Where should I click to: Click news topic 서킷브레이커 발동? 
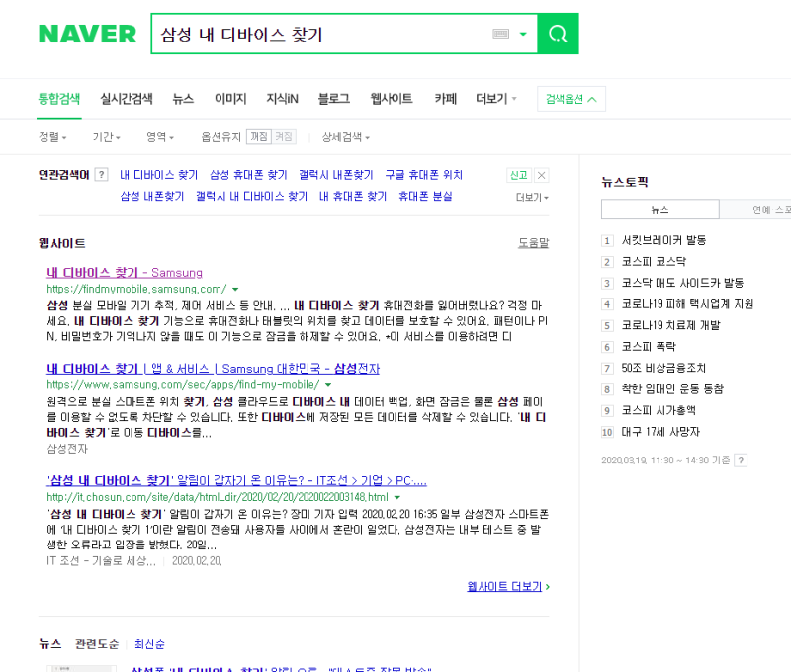pyautogui.click(x=663, y=240)
